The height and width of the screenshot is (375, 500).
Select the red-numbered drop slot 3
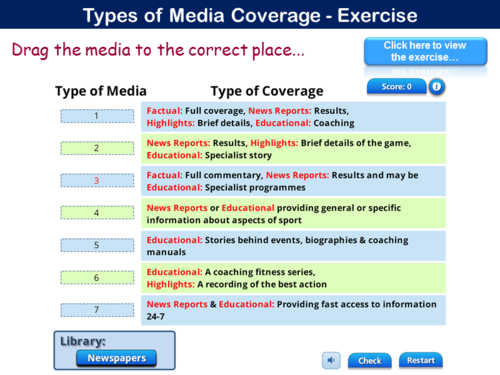pyautogui.click(x=97, y=180)
